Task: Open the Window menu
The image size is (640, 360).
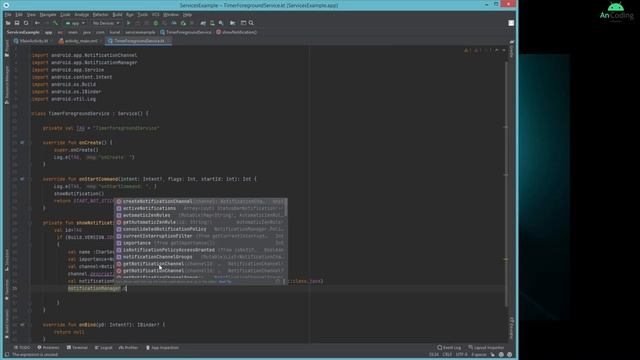Action: coord(171,15)
